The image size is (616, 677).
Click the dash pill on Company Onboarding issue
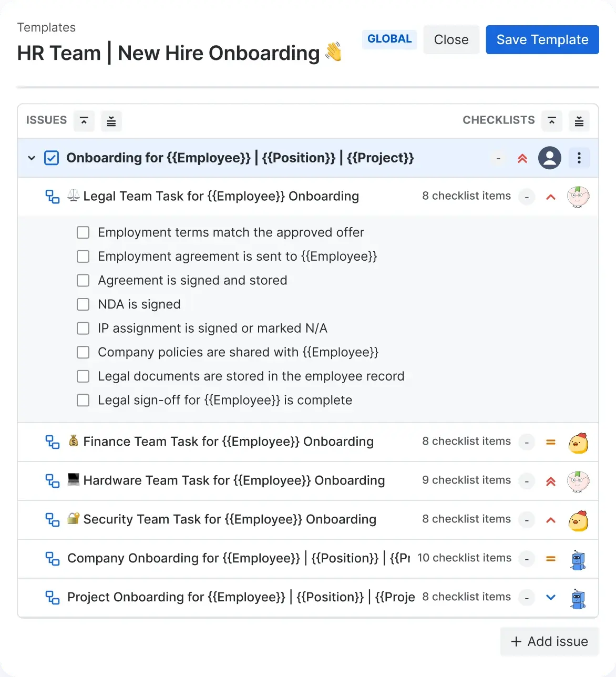(527, 560)
